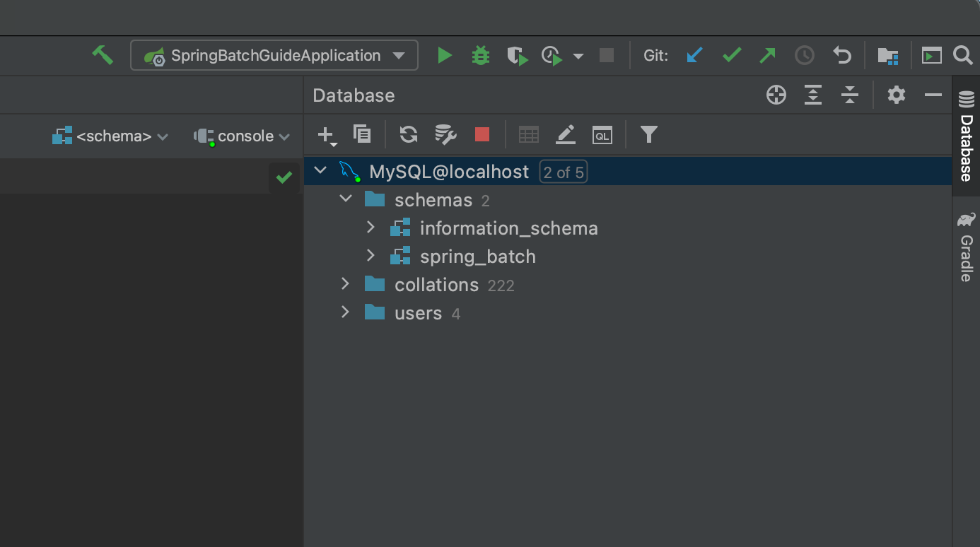Collapse the MySQL@localhost data source node
The height and width of the screenshot is (547, 980).
point(320,172)
